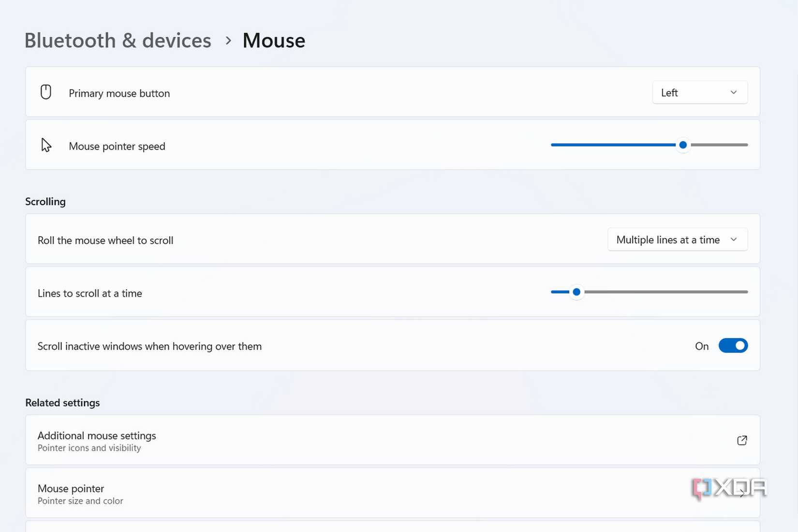The image size is (798, 532).
Task: Open Mouse pointer size and color settings
Action: click(x=393, y=493)
